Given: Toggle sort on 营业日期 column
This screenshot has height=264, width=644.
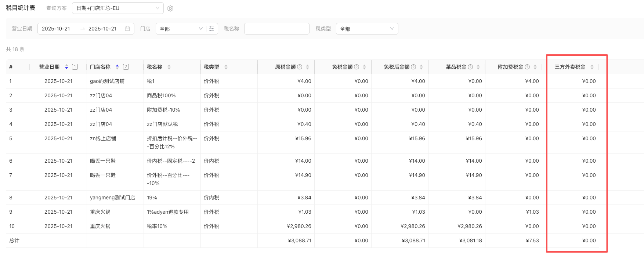Looking at the screenshot, I should coord(66,67).
